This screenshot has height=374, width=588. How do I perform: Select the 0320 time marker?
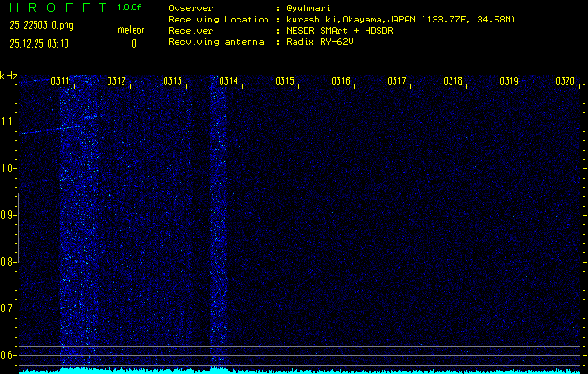click(x=565, y=82)
